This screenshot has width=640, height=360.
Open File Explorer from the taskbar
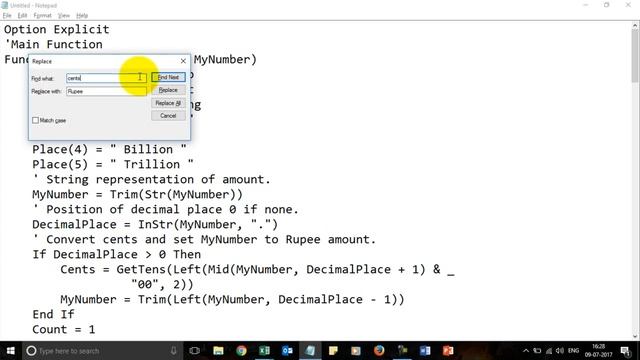coord(218,351)
